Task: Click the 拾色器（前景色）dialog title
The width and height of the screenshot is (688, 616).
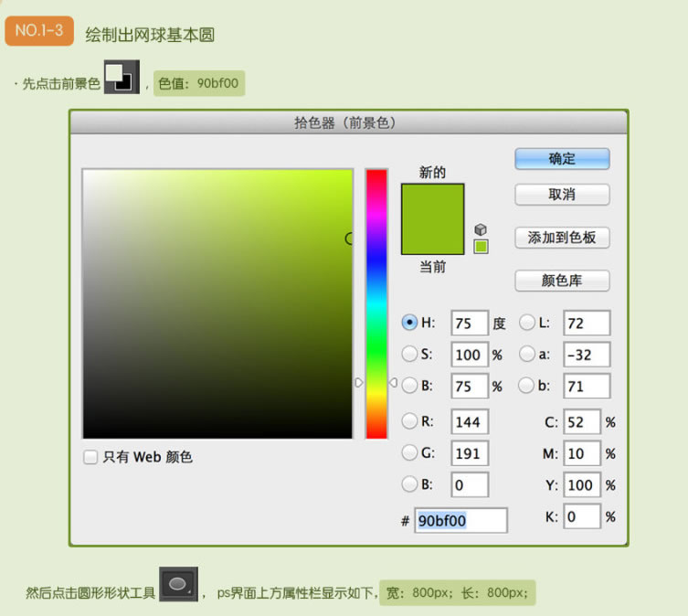Action: click(x=344, y=122)
